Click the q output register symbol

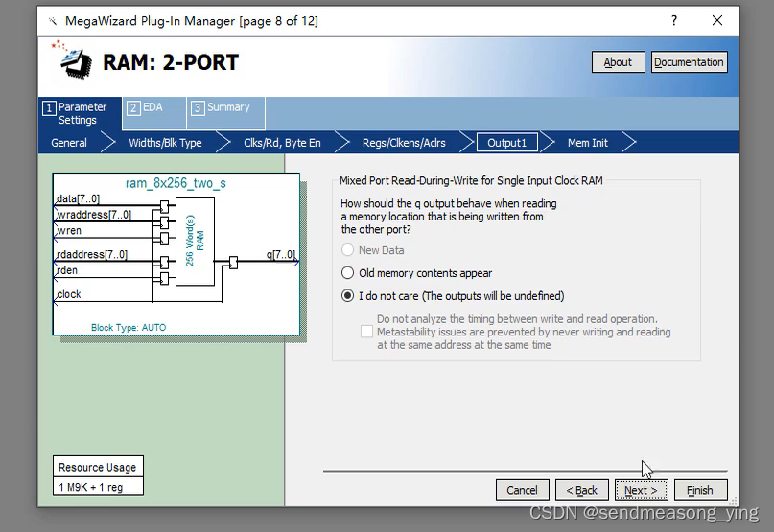(x=233, y=263)
